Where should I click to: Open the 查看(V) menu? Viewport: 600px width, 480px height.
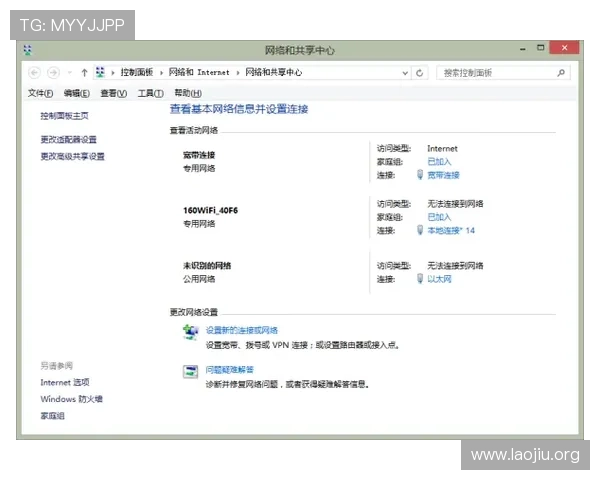[x=113, y=93]
